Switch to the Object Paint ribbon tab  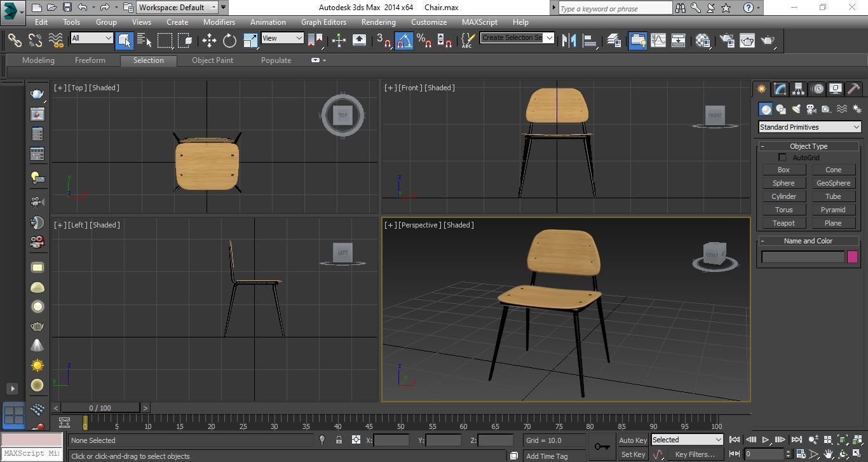213,60
